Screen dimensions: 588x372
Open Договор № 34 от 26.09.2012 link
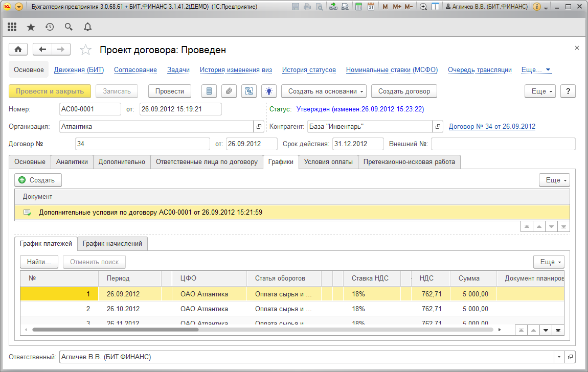pyautogui.click(x=492, y=127)
